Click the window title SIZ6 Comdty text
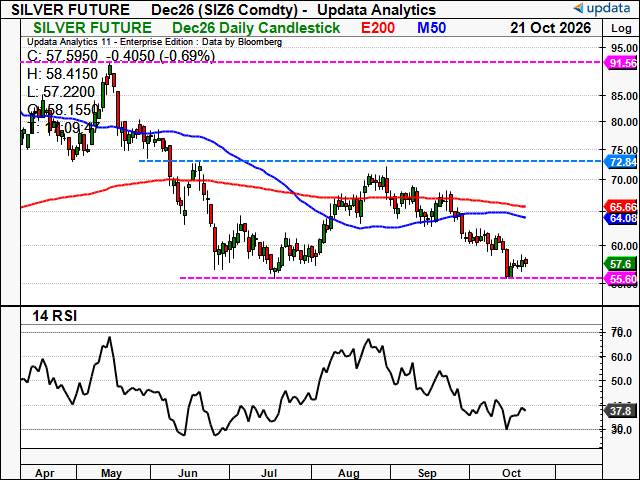The width and height of the screenshot is (640, 480). coord(250,9)
